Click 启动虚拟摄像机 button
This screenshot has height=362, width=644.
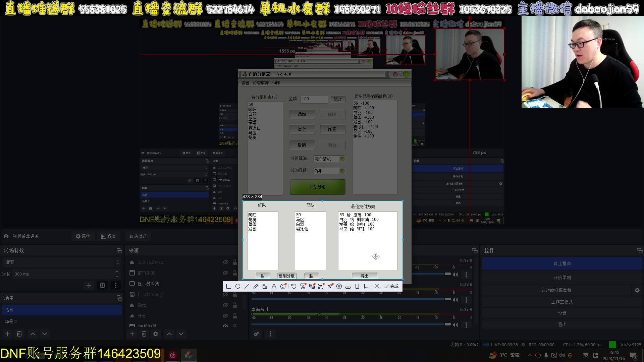click(556, 290)
